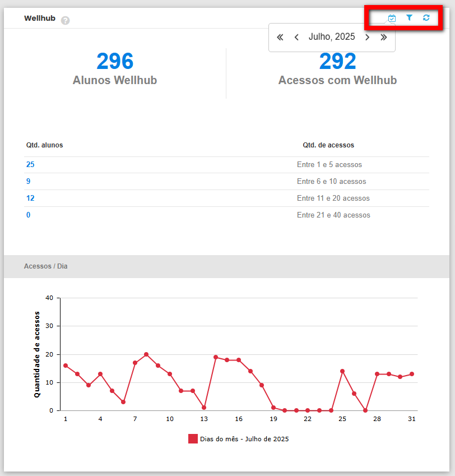Jump forward one year with double-right arrow
Viewport: 455px width, 476px height.
tap(384, 38)
